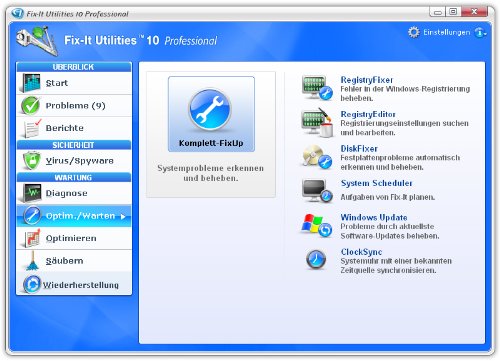Click the Einstellungen gear icon
Image resolution: width=500 pixels, height=361 pixels.
pyautogui.click(x=414, y=32)
